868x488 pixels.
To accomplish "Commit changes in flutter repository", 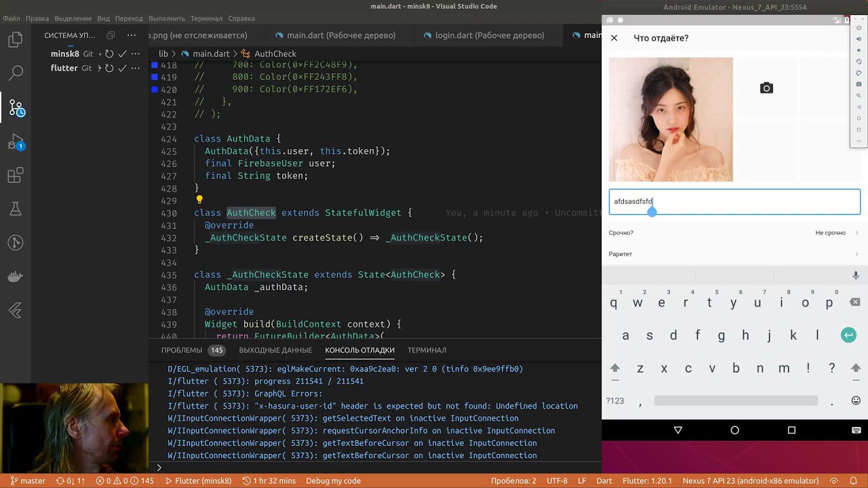I will pyautogui.click(x=123, y=68).
